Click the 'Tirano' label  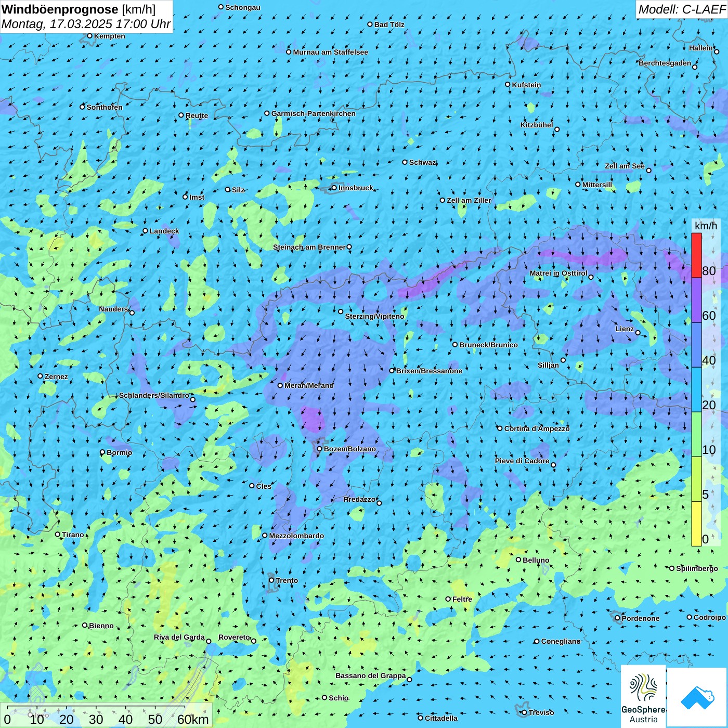73,535
